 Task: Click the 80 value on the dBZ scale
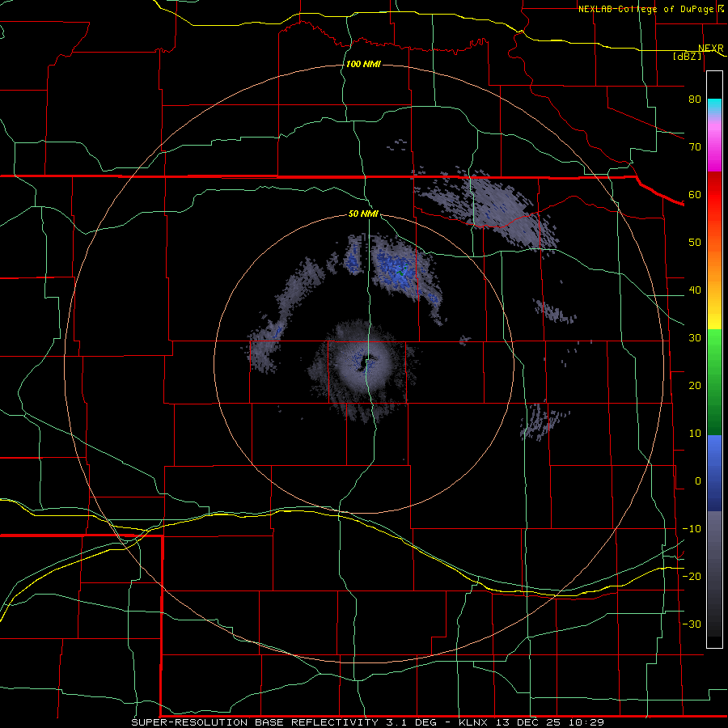[x=695, y=99]
